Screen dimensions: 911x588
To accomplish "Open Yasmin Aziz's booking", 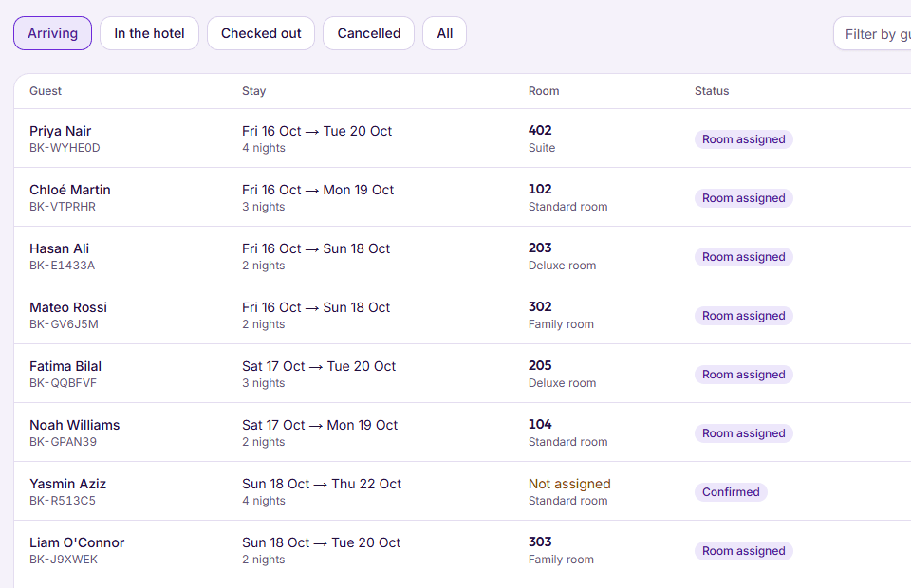I will 68,484.
